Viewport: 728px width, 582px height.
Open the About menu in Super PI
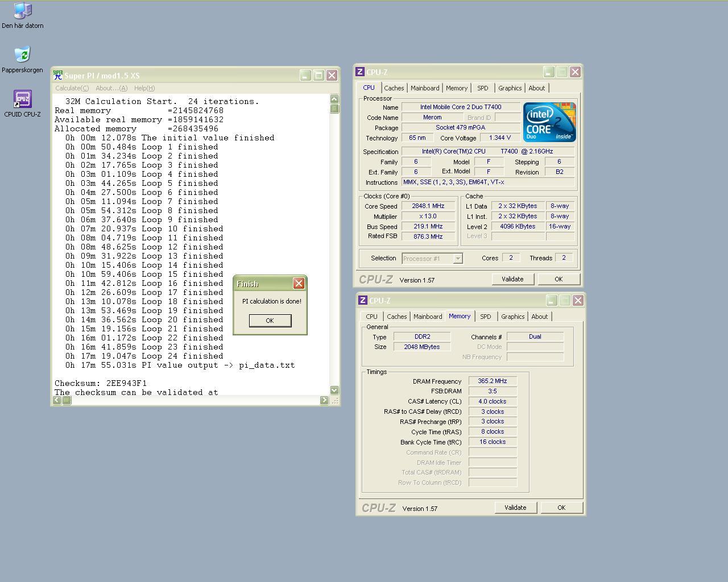[x=111, y=88]
